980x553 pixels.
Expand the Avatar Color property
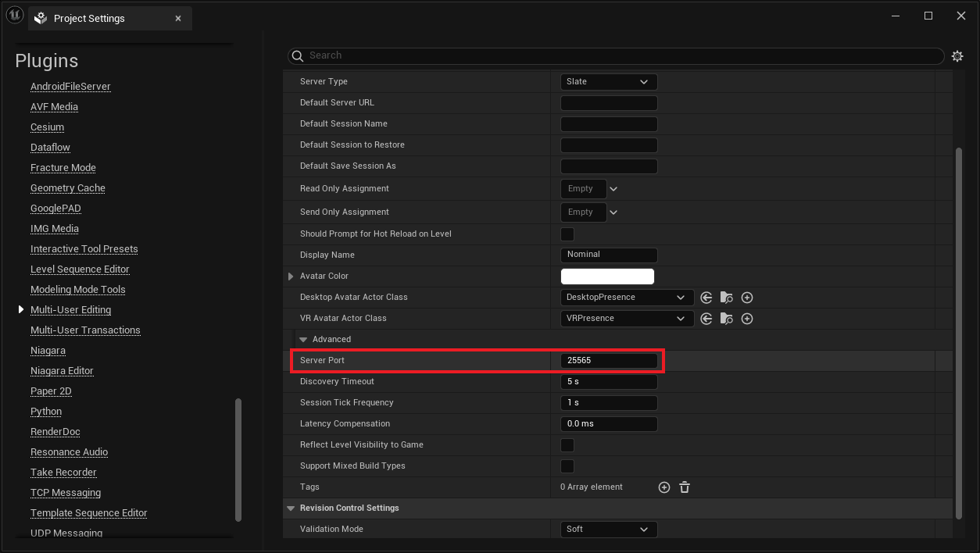tap(291, 276)
